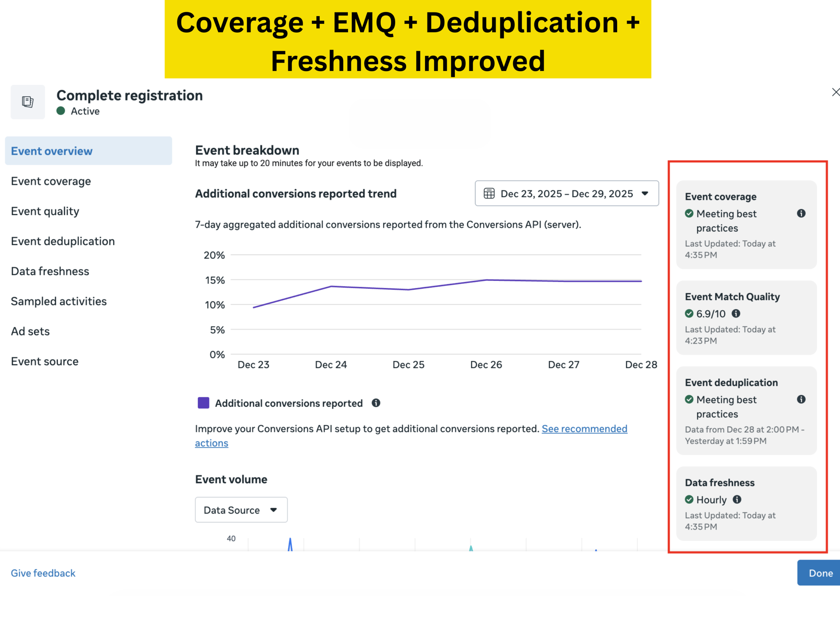The image size is (840, 630).
Task: Open See recommended actions link
Action: [x=584, y=429]
